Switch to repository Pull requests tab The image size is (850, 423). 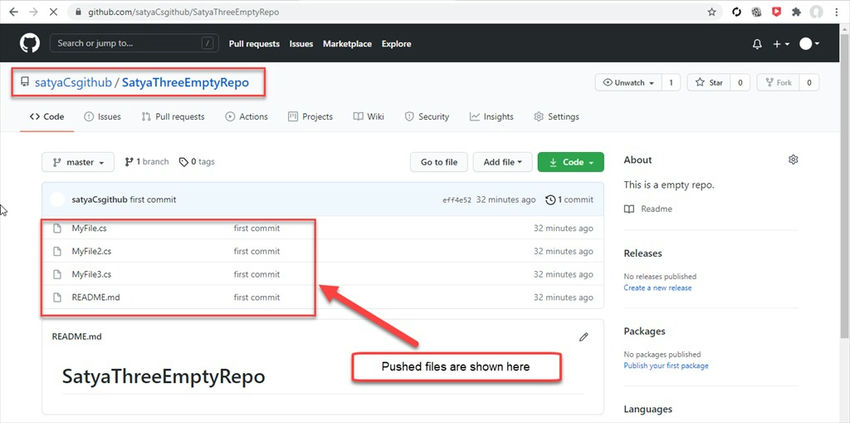click(173, 117)
